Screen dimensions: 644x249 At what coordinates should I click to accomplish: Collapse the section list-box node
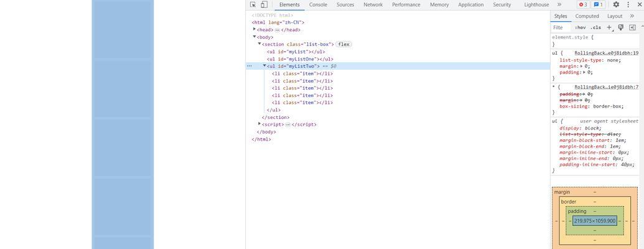(x=259, y=44)
